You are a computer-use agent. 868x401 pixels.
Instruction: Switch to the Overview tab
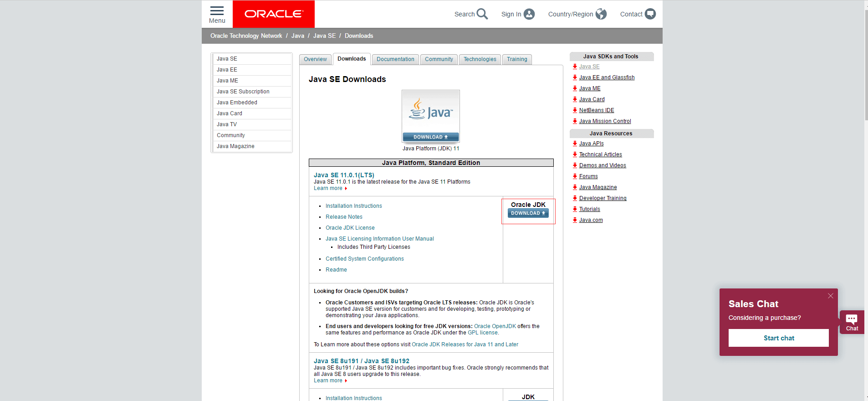(x=315, y=59)
